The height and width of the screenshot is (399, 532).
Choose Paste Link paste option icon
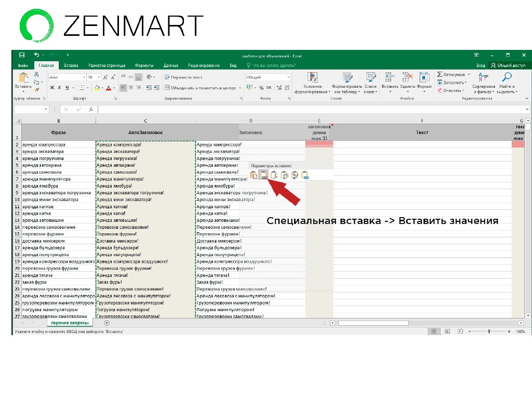click(x=305, y=175)
